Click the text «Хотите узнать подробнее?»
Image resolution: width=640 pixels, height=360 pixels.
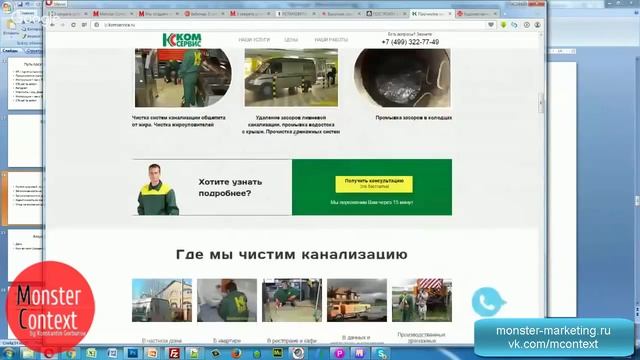230,187
